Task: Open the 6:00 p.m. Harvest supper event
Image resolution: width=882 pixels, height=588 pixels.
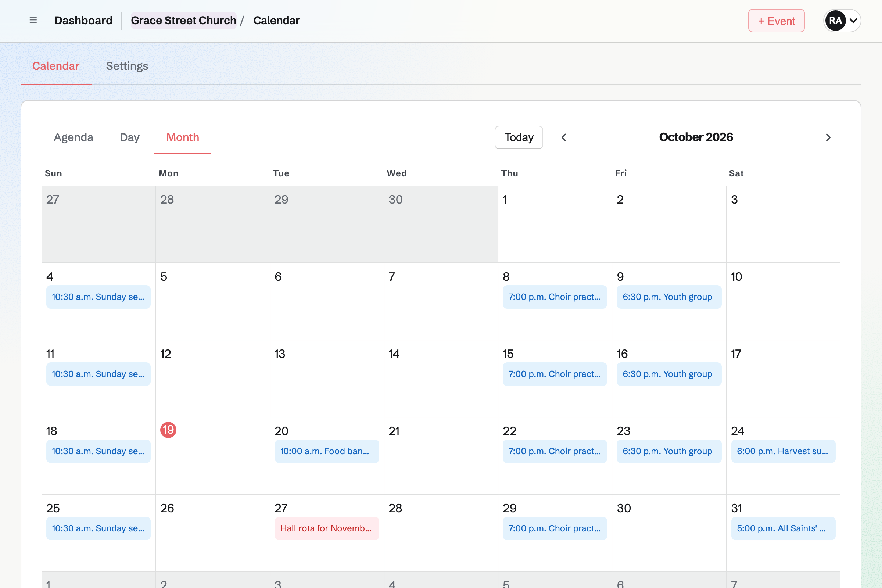Action: pos(783,452)
